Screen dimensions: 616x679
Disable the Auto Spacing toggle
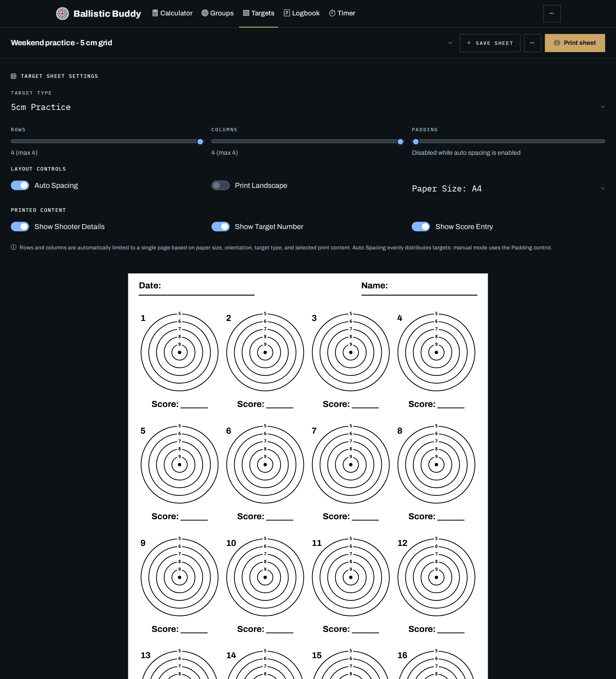coord(20,186)
